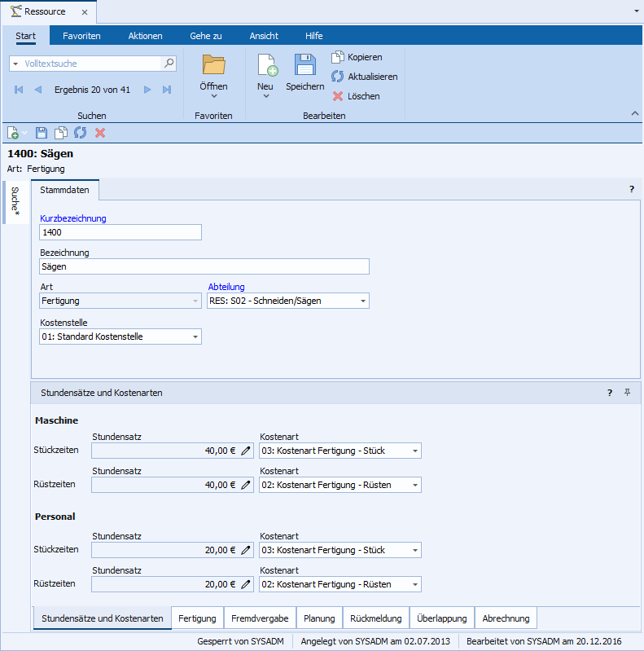Collapse the ribbon with chevron arrow
The width and height of the screenshot is (644, 651).
[634, 113]
